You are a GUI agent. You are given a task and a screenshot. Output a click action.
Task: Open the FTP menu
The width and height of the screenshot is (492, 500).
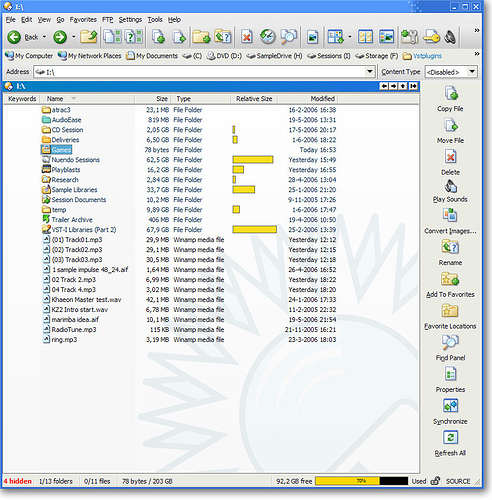click(108, 20)
